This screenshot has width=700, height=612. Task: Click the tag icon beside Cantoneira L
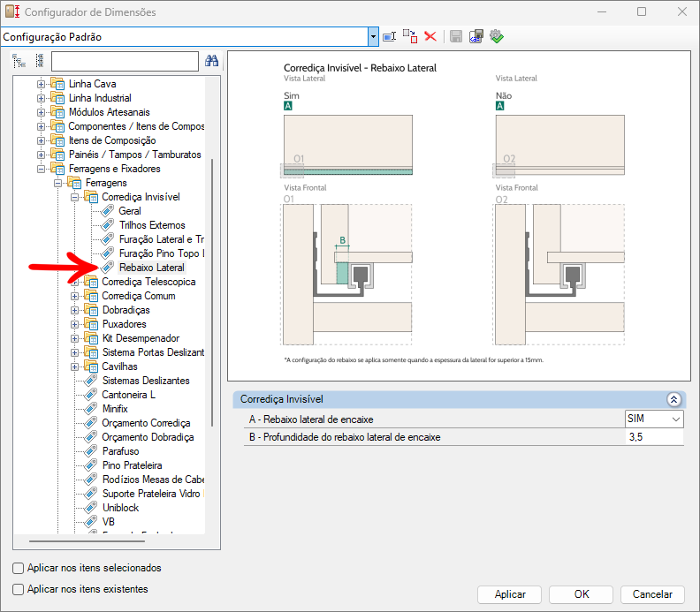(x=91, y=395)
